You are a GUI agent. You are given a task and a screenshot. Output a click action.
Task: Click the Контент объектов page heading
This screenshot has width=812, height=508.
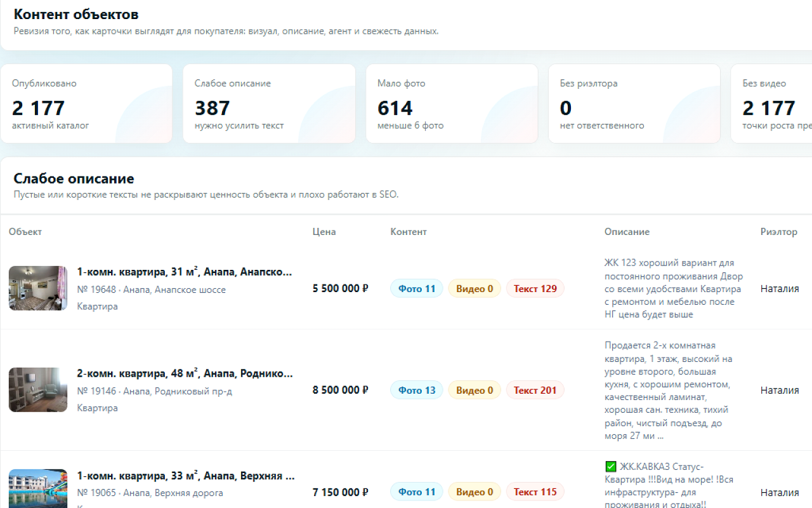76,14
